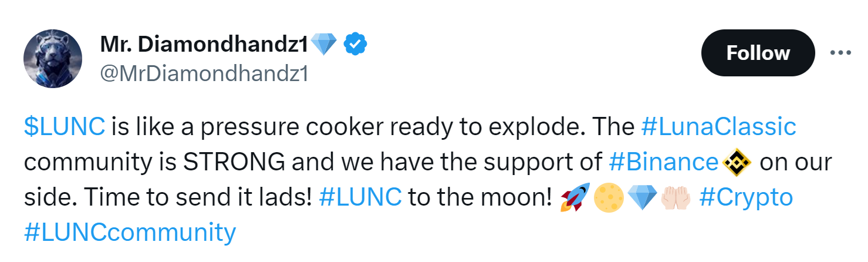Click the full moon emoji in the tweet
The width and height of the screenshot is (868, 262).
point(606,198)
